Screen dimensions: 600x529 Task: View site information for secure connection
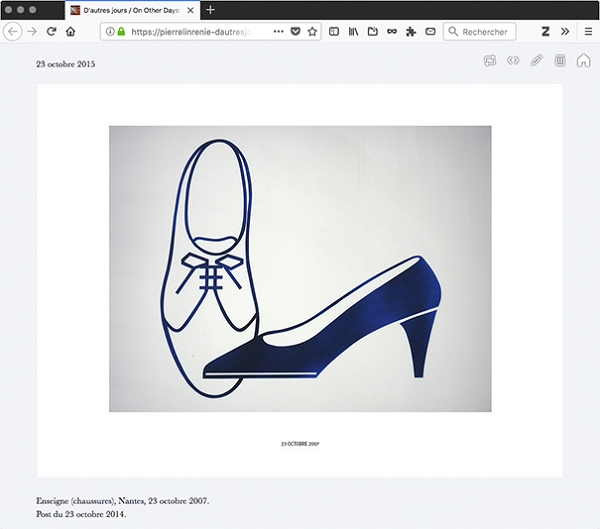point(109,31)
